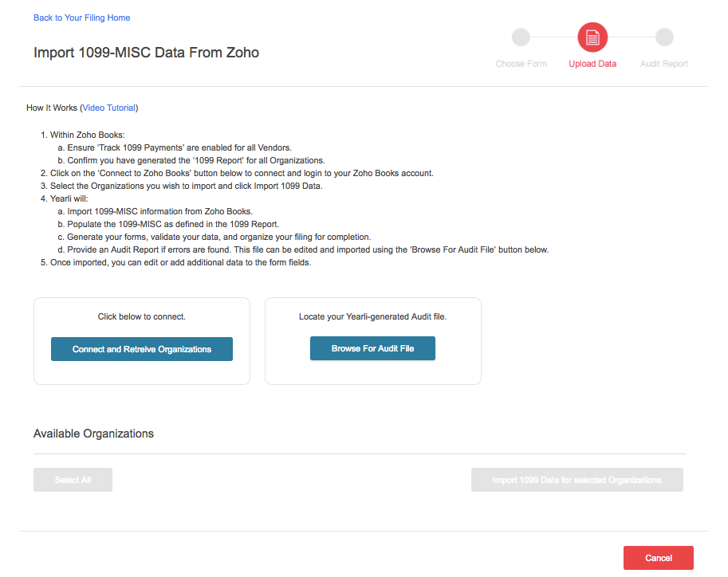728x577 pixels.
Task: Import 1099 Data for selected Organizations
Action: (576, 480)
